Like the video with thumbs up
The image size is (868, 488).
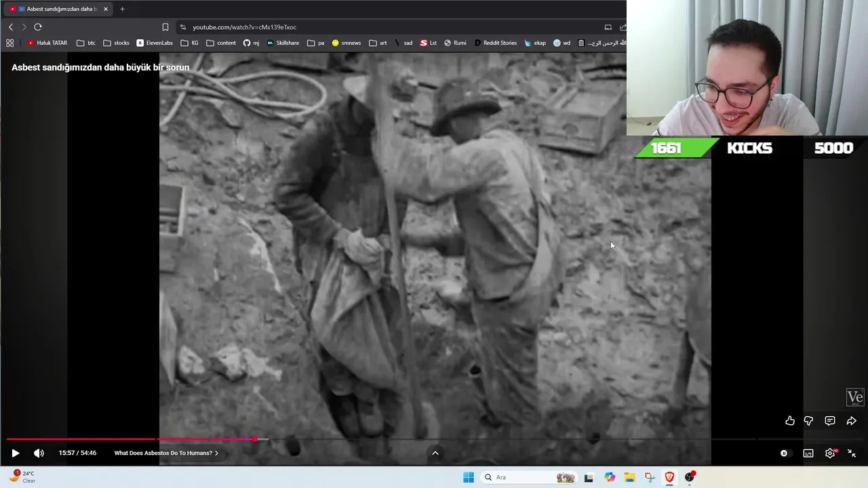point(790,421)
